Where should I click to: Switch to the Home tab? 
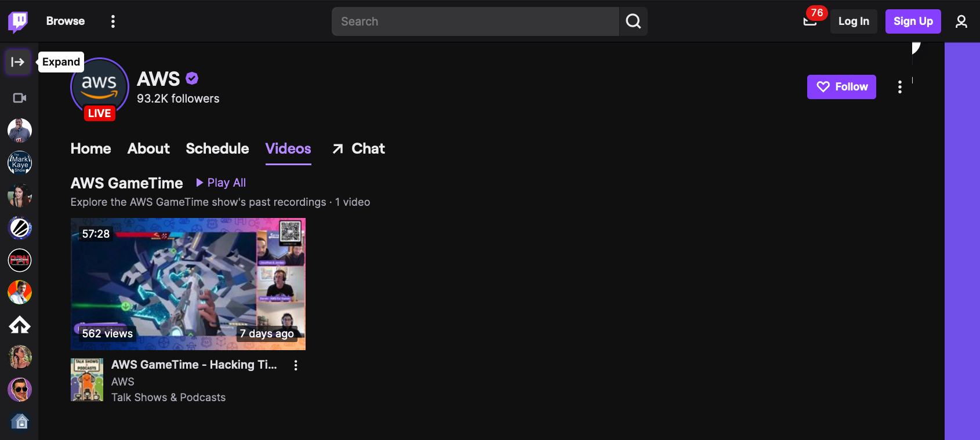(91, 149)
